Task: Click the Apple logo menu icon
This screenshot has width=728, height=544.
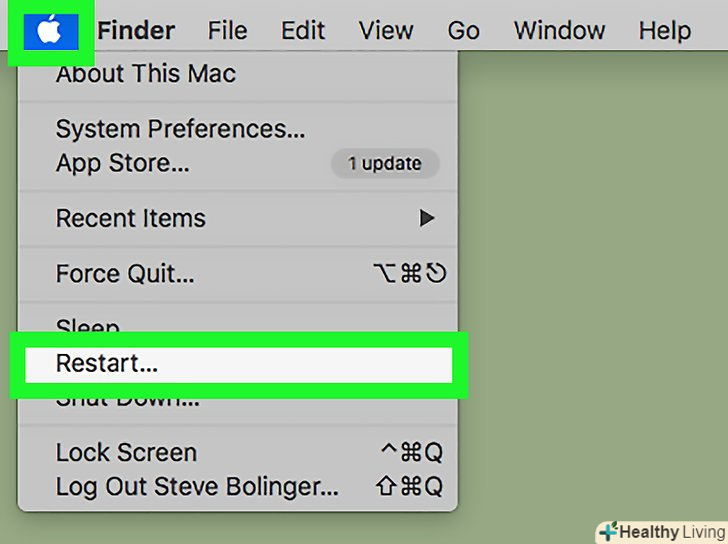Action: tap(50, 31)
